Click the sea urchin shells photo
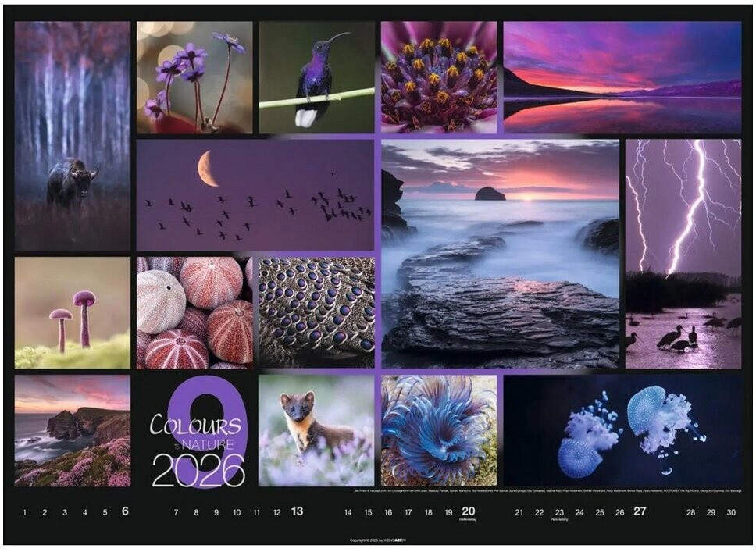 pos(194,312)
